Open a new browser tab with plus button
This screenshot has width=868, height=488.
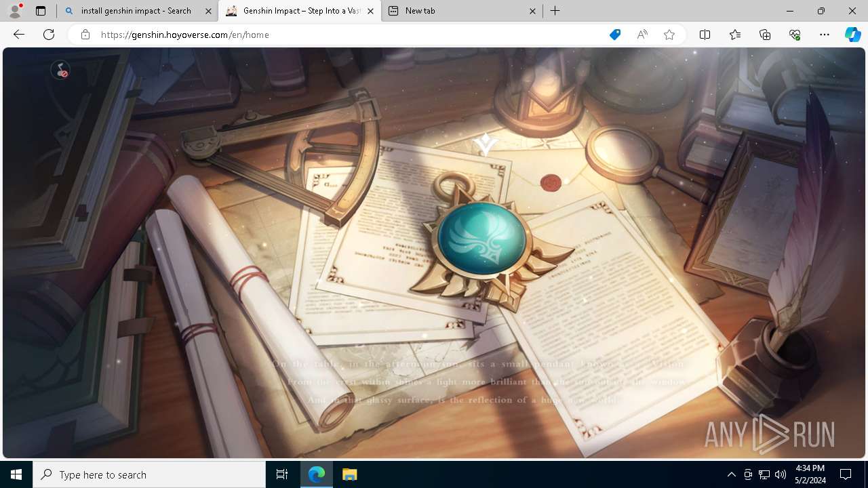pos(555,11)
